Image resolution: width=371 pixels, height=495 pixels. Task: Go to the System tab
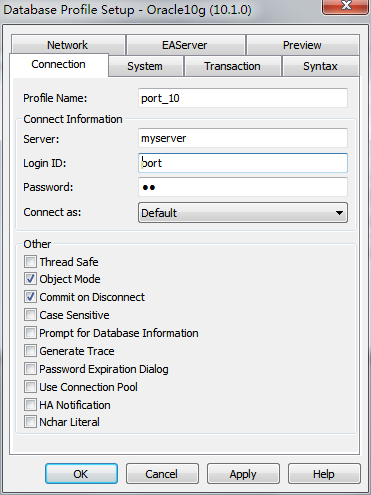145,66
